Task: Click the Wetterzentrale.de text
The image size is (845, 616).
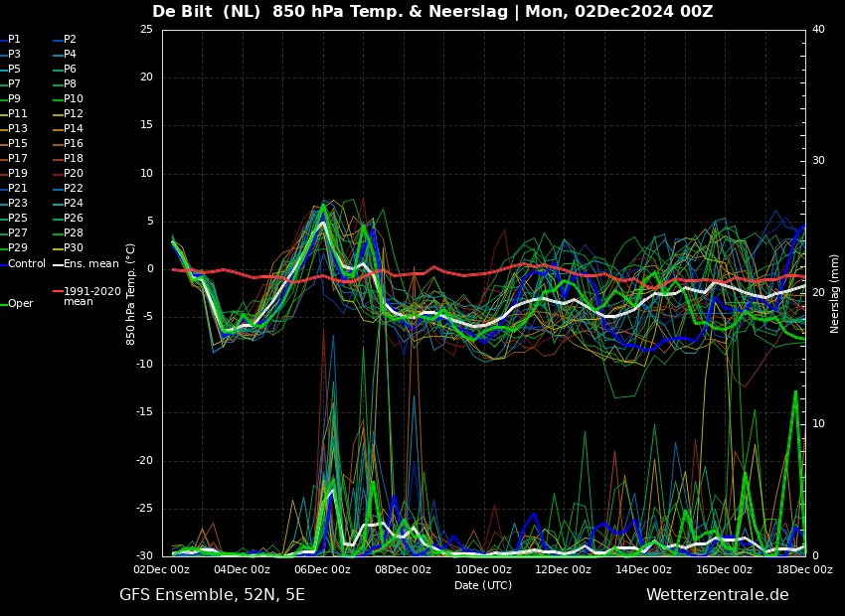Action: [718, 595]
